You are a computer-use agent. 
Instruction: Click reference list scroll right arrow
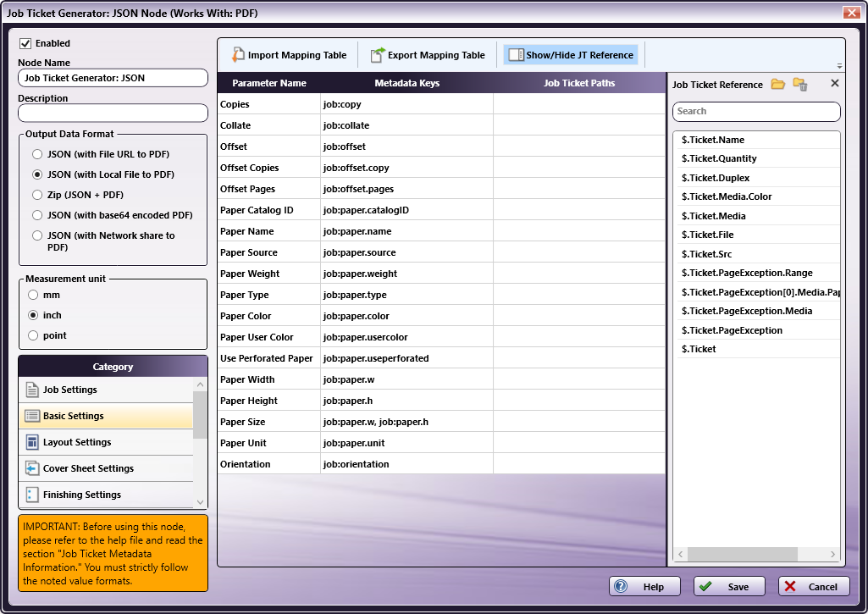[832, 554]
